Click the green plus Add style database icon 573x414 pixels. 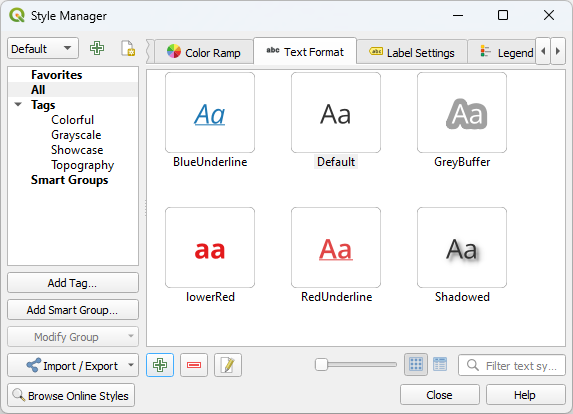[97, 48]
